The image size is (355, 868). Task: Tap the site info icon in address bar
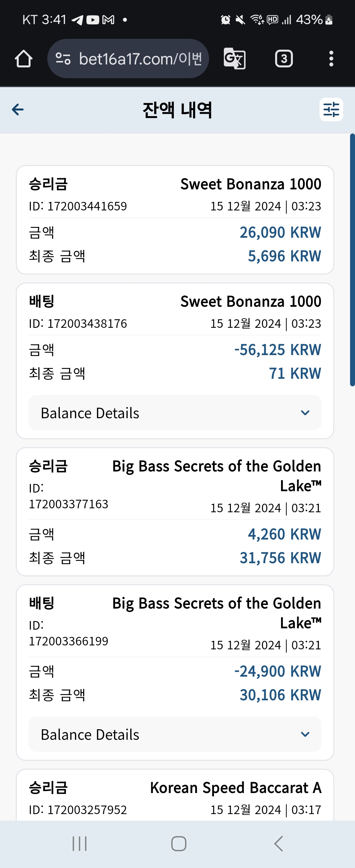[63, 59]
